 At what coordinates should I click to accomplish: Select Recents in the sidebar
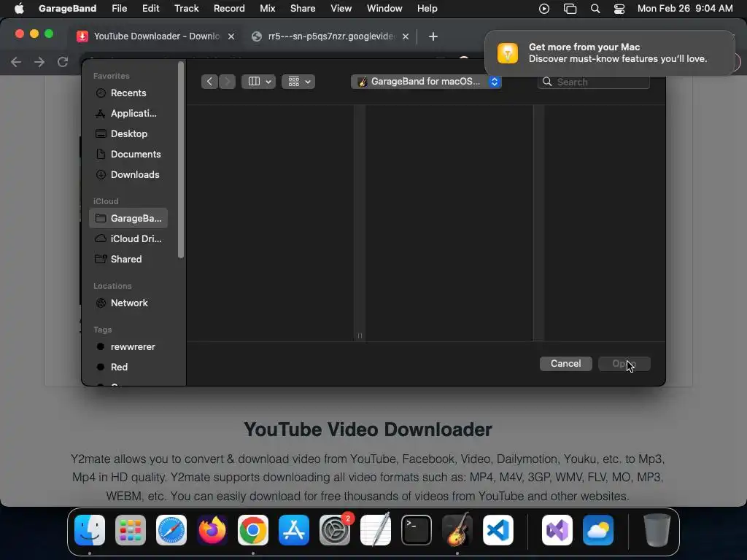128,93
